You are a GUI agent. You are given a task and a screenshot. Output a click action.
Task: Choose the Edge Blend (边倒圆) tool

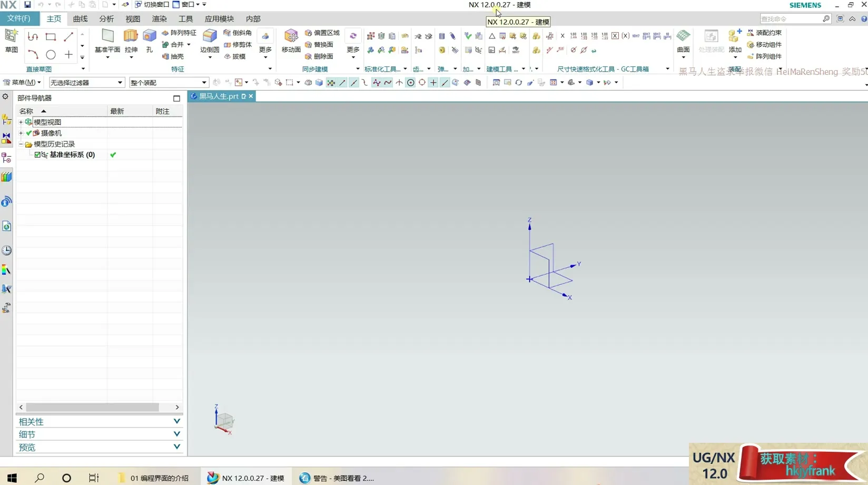coord(210,41)
